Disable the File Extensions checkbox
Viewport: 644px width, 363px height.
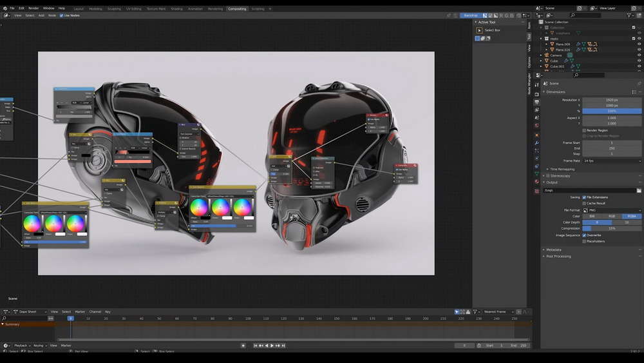(x=584, y=197)
